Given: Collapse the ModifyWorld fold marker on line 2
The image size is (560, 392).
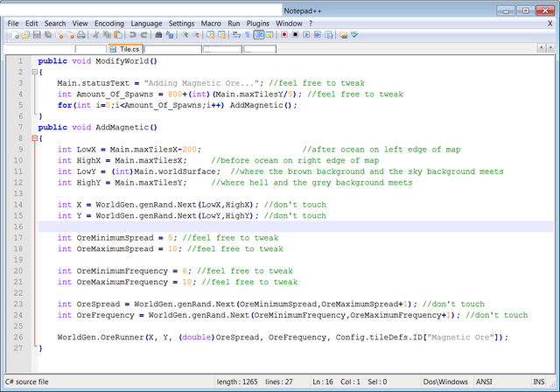Looking at the screenshot, I should pos(35,72).
